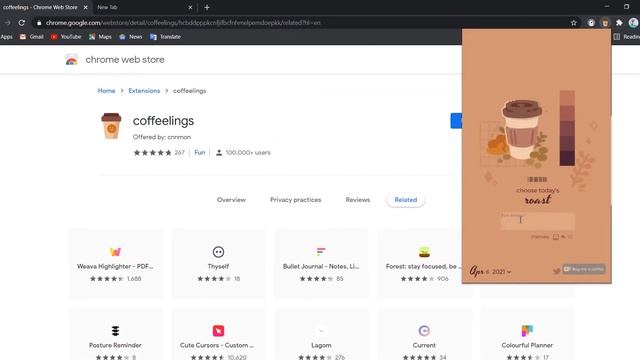640x360 pixels.
Task: Open the Lagom extension card
Action: 321,335
